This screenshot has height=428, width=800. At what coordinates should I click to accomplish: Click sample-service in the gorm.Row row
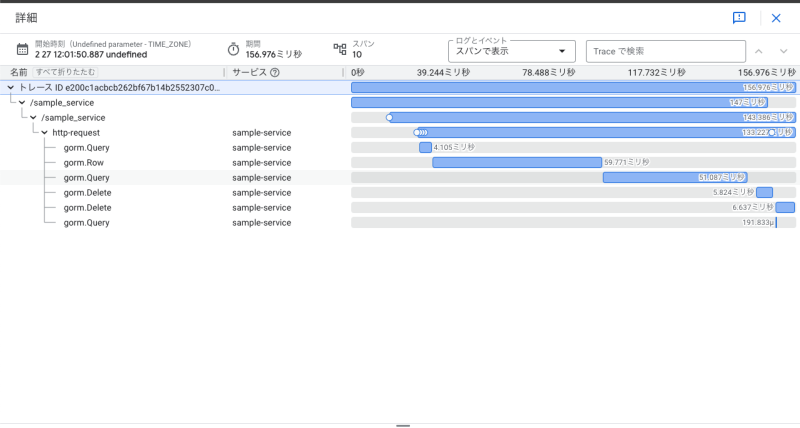(x=262, y=163)
